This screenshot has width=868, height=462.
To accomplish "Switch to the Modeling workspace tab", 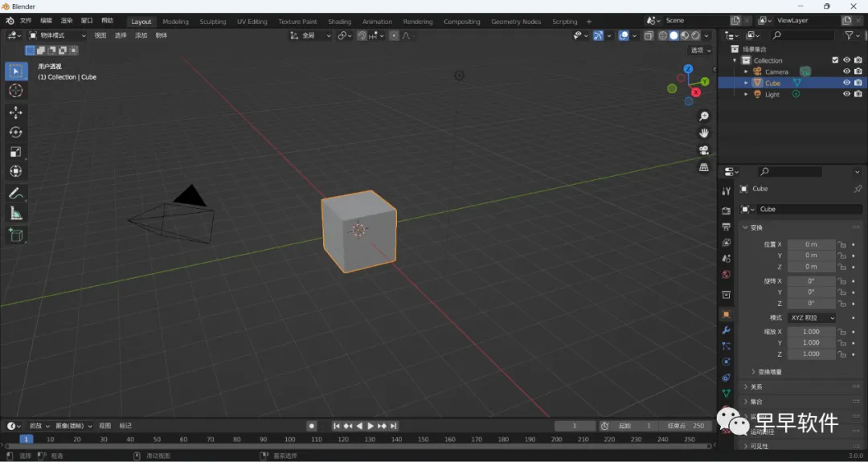I will point(175,22).
